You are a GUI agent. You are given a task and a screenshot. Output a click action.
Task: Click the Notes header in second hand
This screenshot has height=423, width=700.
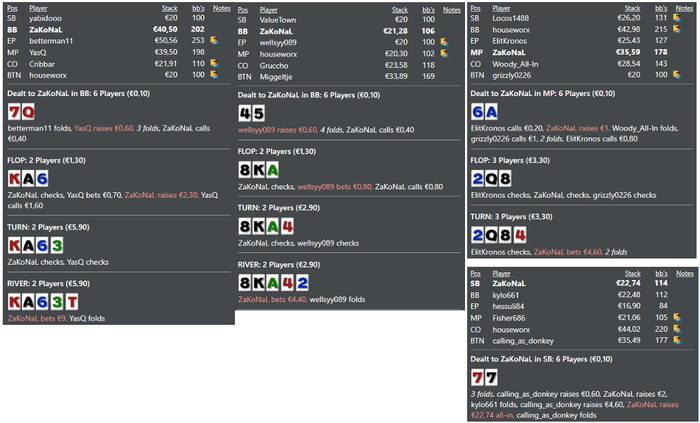click(x=452, y=10)
